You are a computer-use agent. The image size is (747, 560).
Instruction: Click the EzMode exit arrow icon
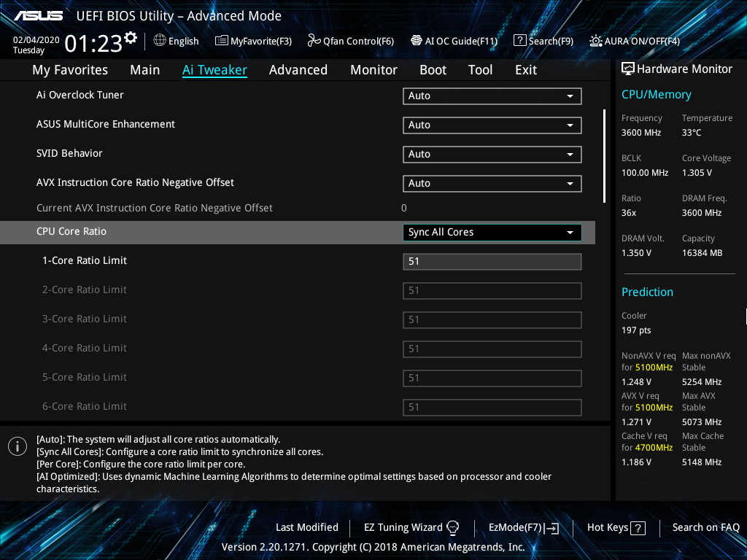coord(551,528)
